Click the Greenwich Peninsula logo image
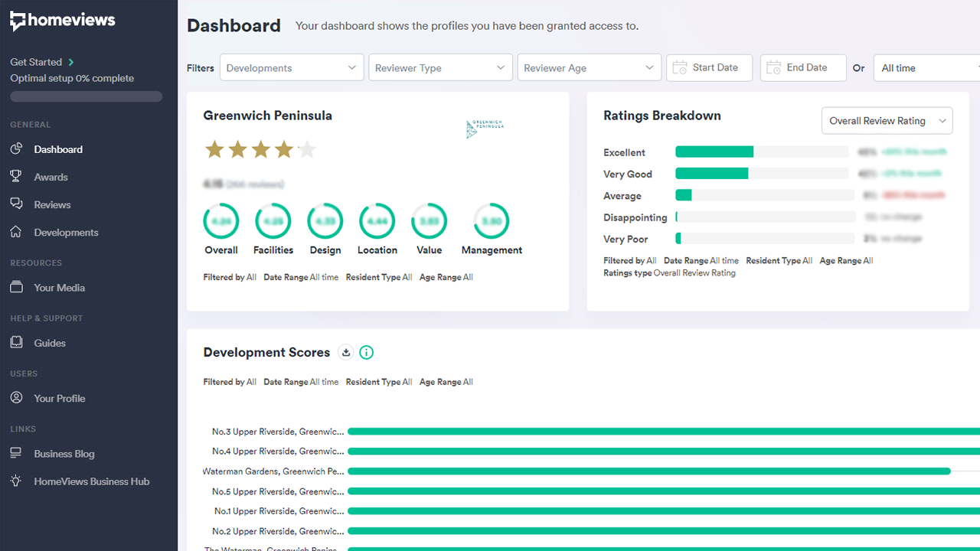This screenshot has width=980, height=551. point(485,129)
